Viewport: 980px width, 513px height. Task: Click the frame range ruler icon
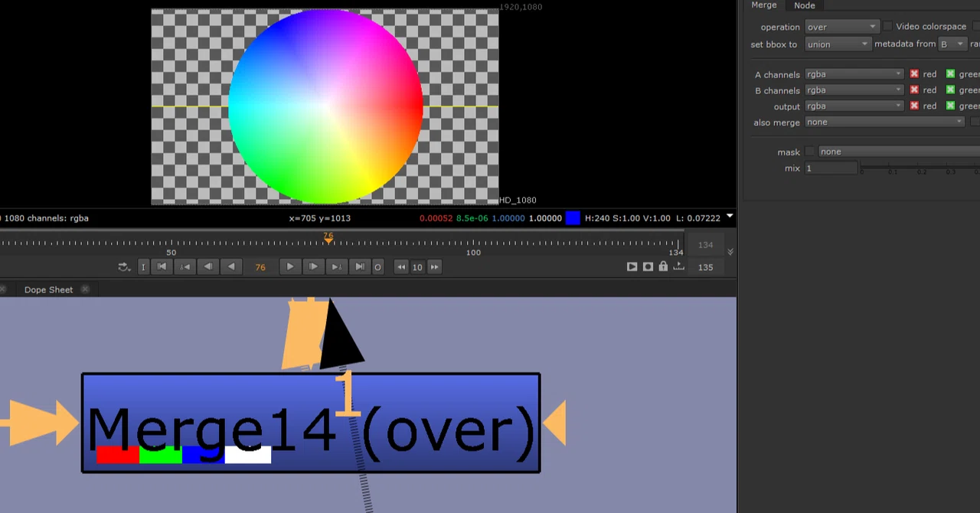point(679,266)
